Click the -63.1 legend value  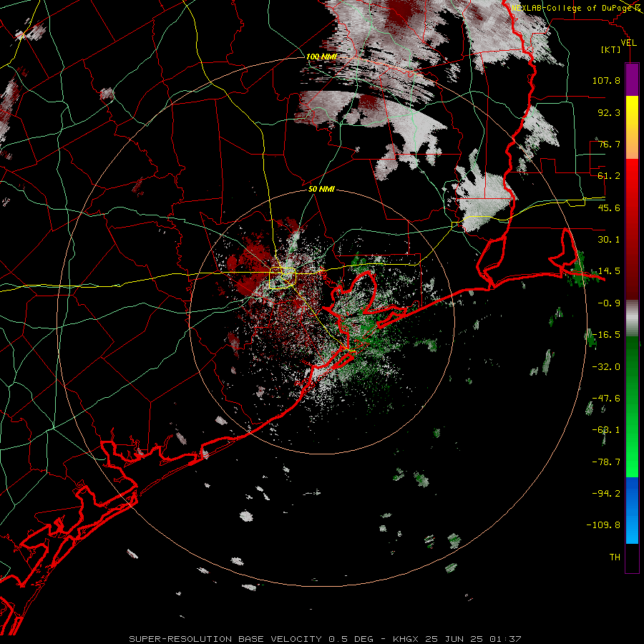point(606,430)
